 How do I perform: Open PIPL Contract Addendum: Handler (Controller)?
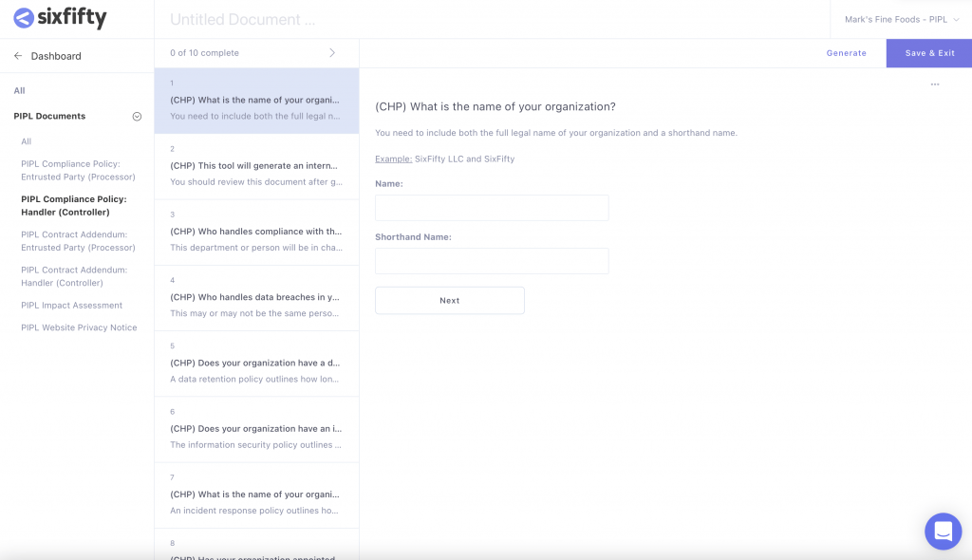(x=74, y=276)
